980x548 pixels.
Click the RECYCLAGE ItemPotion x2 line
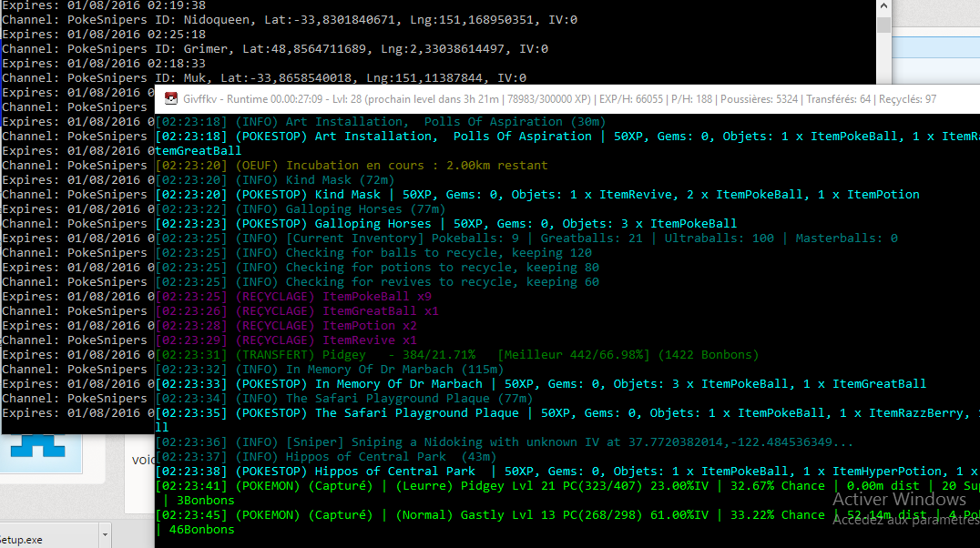pos(286,326)
